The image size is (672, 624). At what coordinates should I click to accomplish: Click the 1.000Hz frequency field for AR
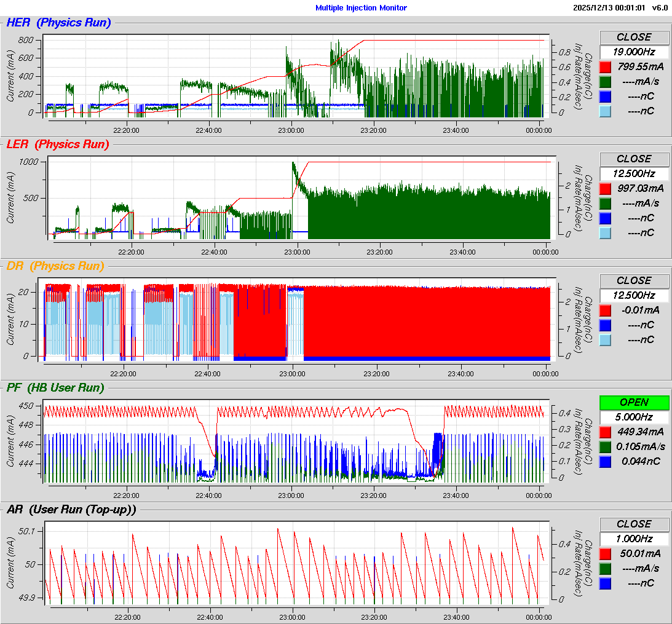(634, 539)
